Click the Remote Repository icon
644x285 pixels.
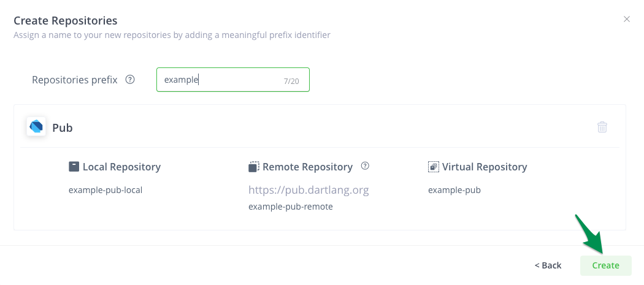pos(254,167)
